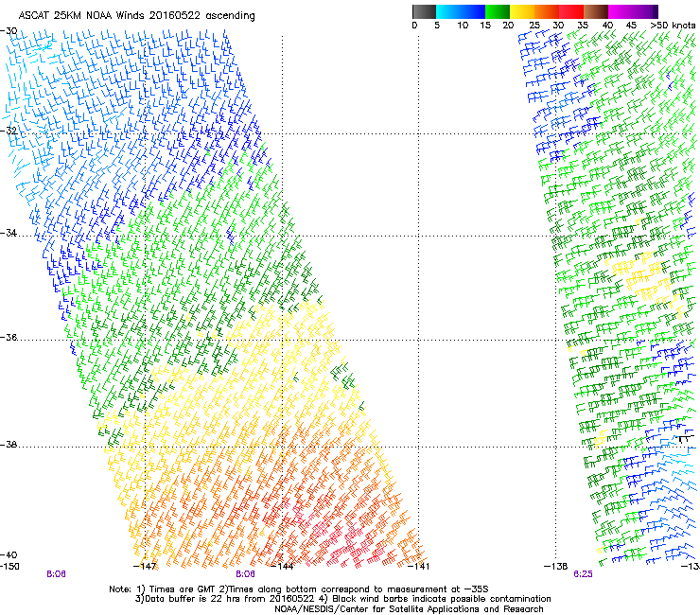Pick the orange 25-30 knots legend swatch
The width and height of the screenshot is (700, 615).
(547, 11)
